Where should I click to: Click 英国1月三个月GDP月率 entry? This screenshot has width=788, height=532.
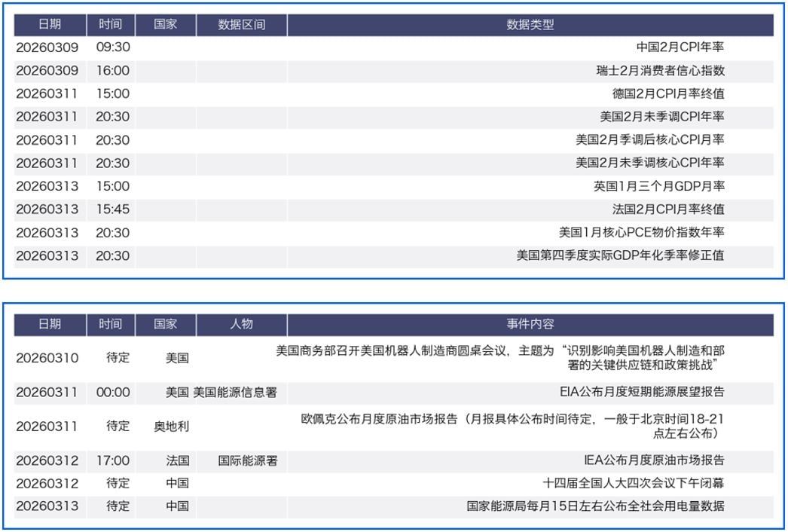click(658, 186)
